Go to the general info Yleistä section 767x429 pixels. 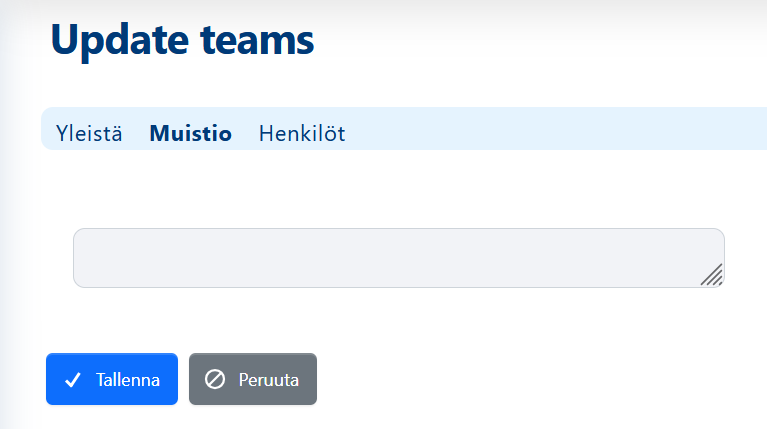point(89,134)
